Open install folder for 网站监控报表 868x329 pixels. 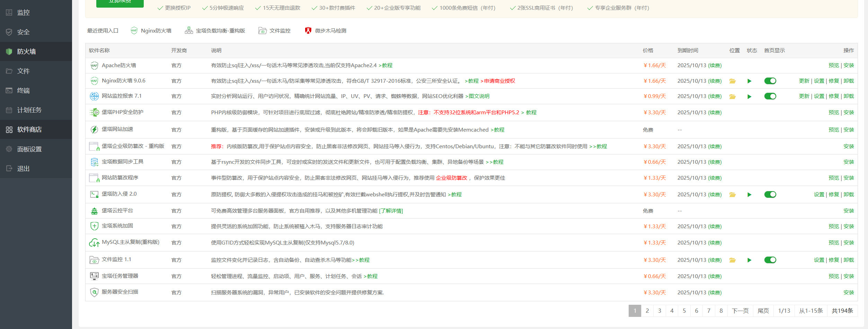pyautogui.click(x=733, y=97)
